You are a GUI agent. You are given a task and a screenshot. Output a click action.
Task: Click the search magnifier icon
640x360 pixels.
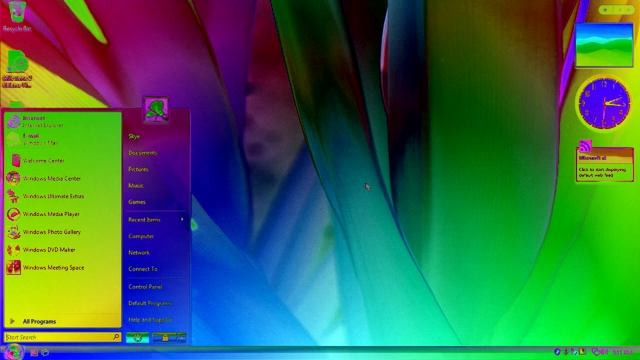(x=116, y=337)
